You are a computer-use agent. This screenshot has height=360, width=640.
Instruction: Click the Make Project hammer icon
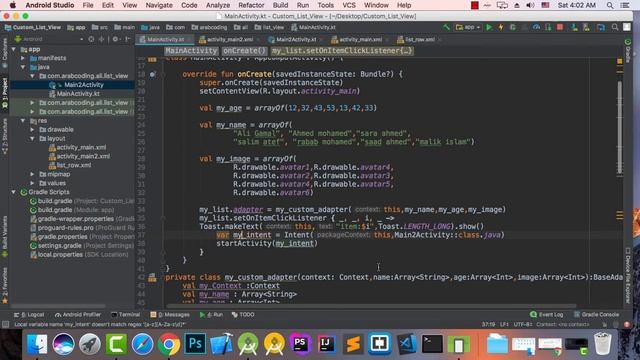pos(447,27)
